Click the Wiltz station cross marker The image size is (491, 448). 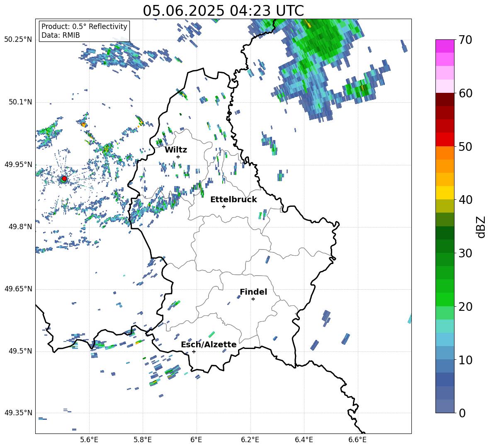click(x=178, y=157)
